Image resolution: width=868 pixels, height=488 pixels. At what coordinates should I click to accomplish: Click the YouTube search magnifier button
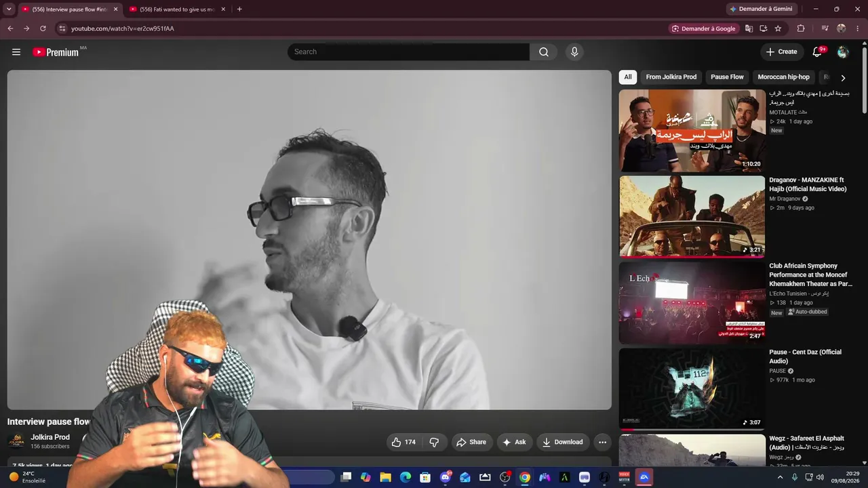tap(544, 52)
